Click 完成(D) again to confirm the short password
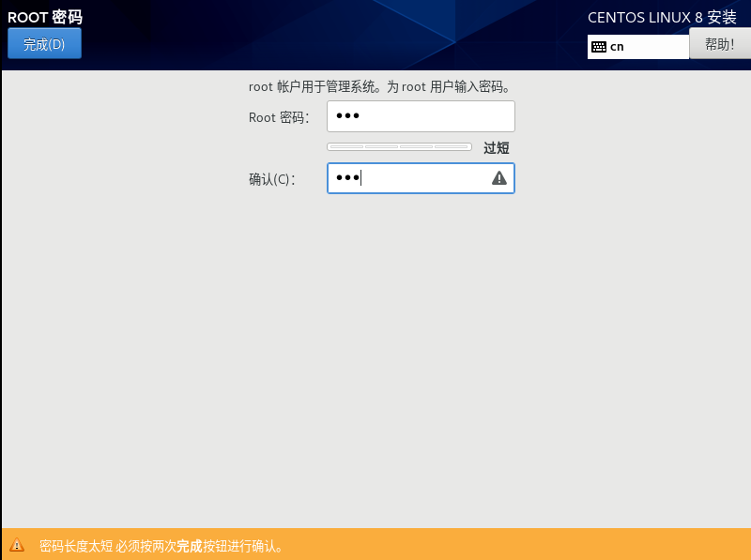The image size is (751, 560). point(44,42)
